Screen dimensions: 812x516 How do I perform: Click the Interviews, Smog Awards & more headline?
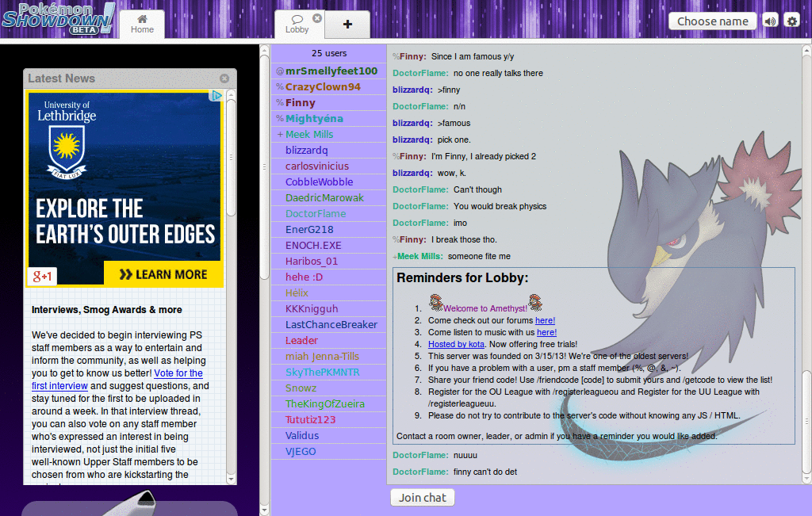point(107,310)
